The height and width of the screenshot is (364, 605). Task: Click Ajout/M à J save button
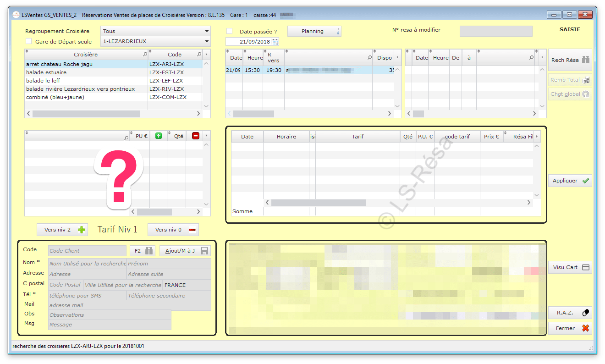coord(186,251)
